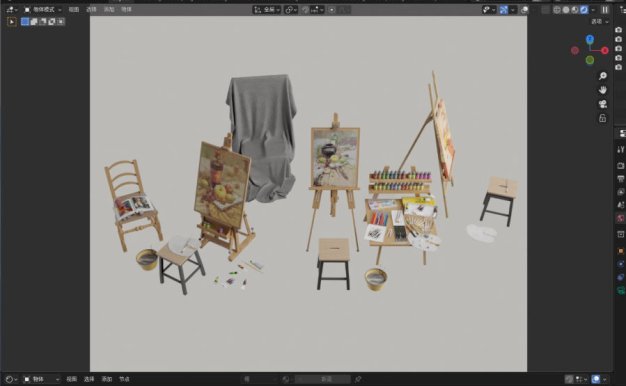Open the Output properties tab
Viewport: 626px width, 386px height.
(x=620, y=178)
